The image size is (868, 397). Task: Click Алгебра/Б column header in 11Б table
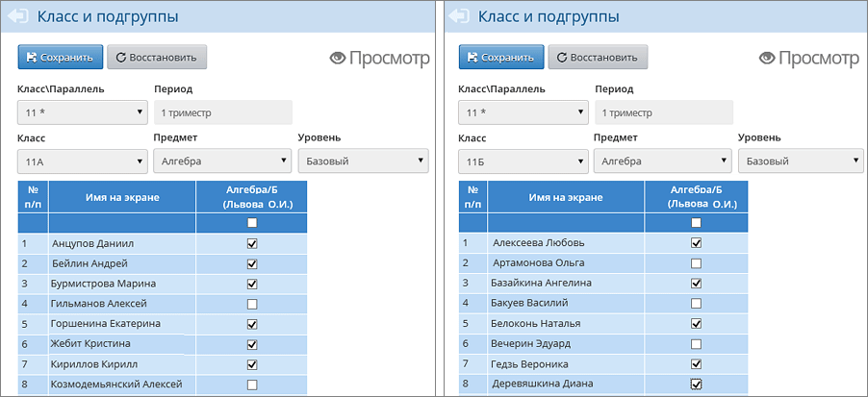(x=697, y=197)
